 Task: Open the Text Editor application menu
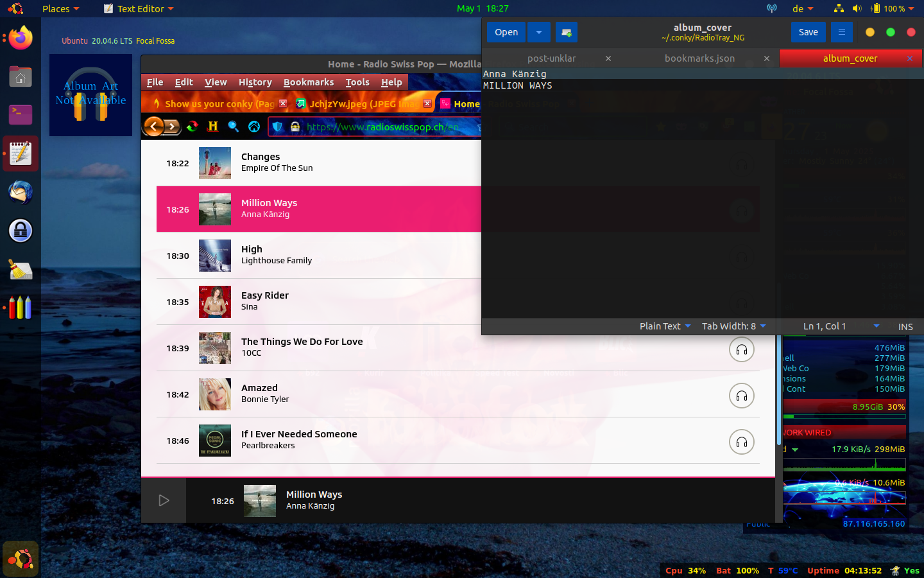pyautogui.click(x=139, y=9)
